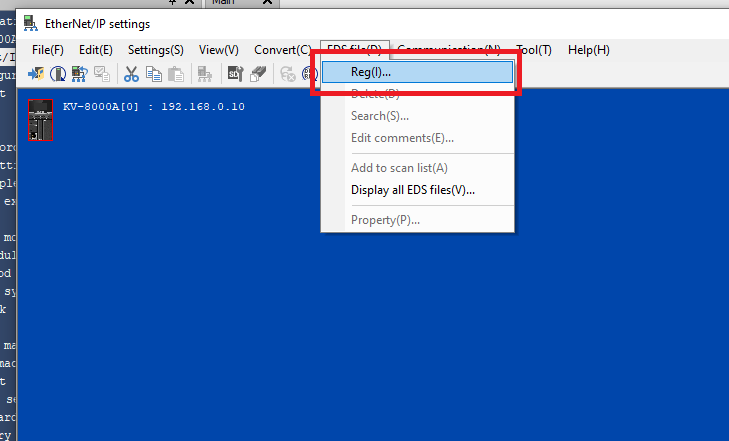Click the EtherNet/IP settings title bar icon
The image size is (729, 441).
pyautogui.click(x=31, y=24)
